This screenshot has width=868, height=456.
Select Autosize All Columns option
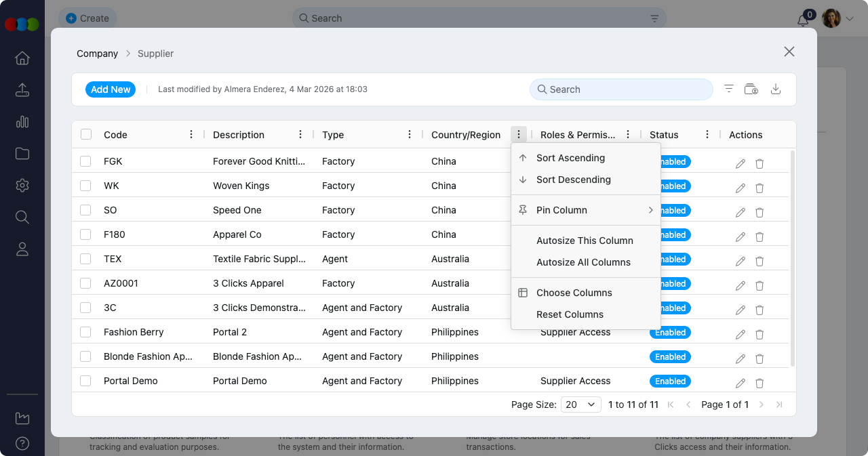tap(583, 262)
